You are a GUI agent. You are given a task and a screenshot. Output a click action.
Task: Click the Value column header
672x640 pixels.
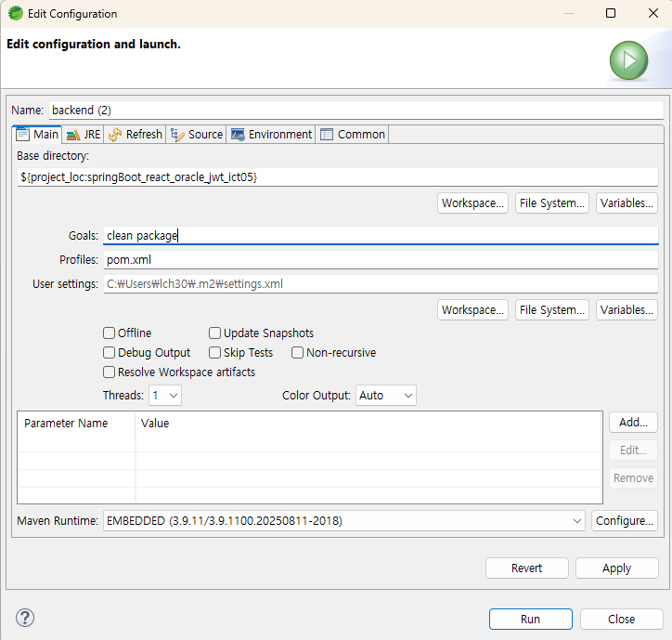368,424
